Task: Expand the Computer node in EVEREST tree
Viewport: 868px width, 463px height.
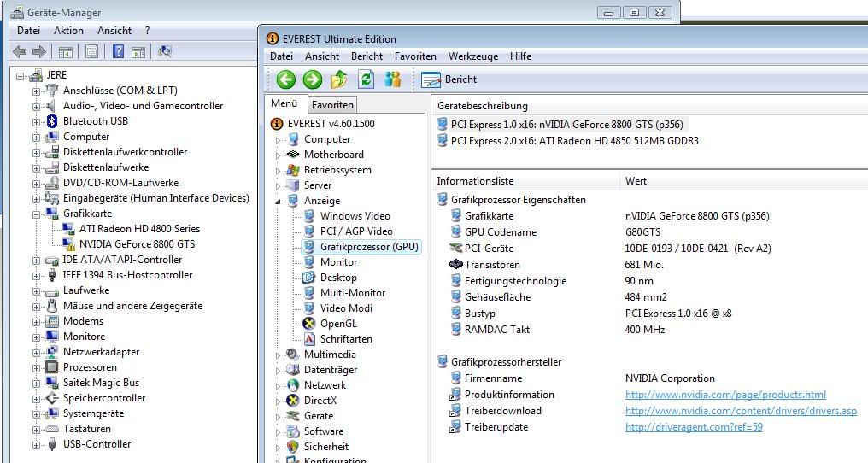Action: 278,140
